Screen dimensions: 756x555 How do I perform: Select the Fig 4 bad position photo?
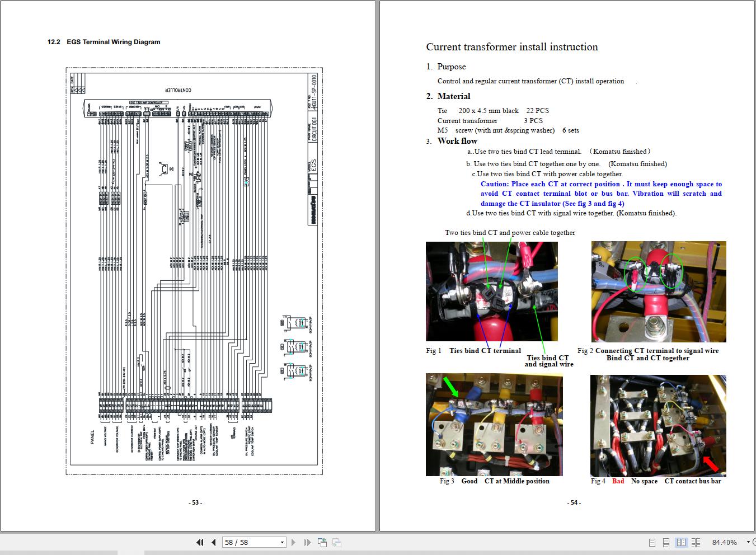pyautogui.click(x=658, y=425)
